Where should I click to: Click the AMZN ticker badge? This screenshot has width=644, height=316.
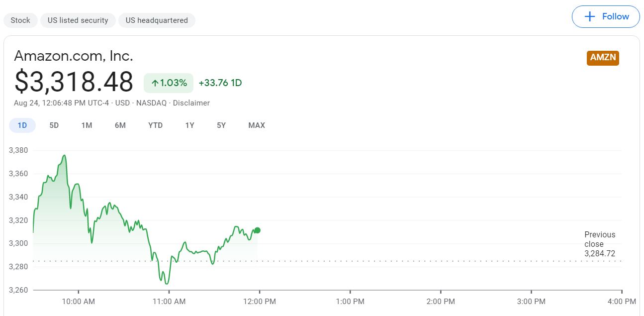point(602,58)
